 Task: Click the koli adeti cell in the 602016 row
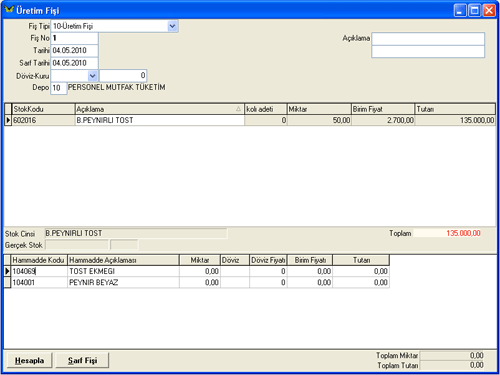(266, 120)
